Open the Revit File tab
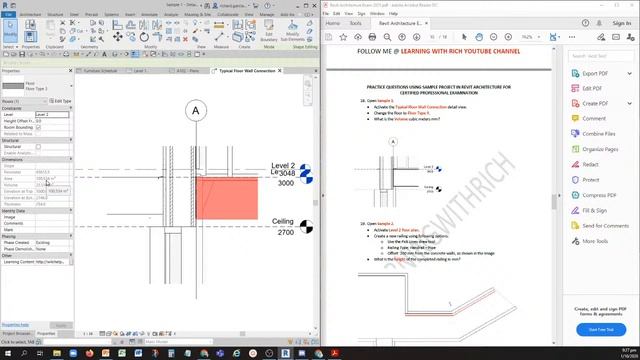 coord(8,15)
